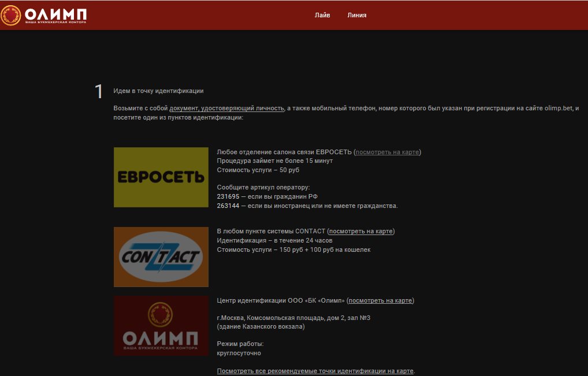Click the Olimp laurel emblem in header
Screen dimensions: 588x376
pyautogui.click(x=10, y=16)
